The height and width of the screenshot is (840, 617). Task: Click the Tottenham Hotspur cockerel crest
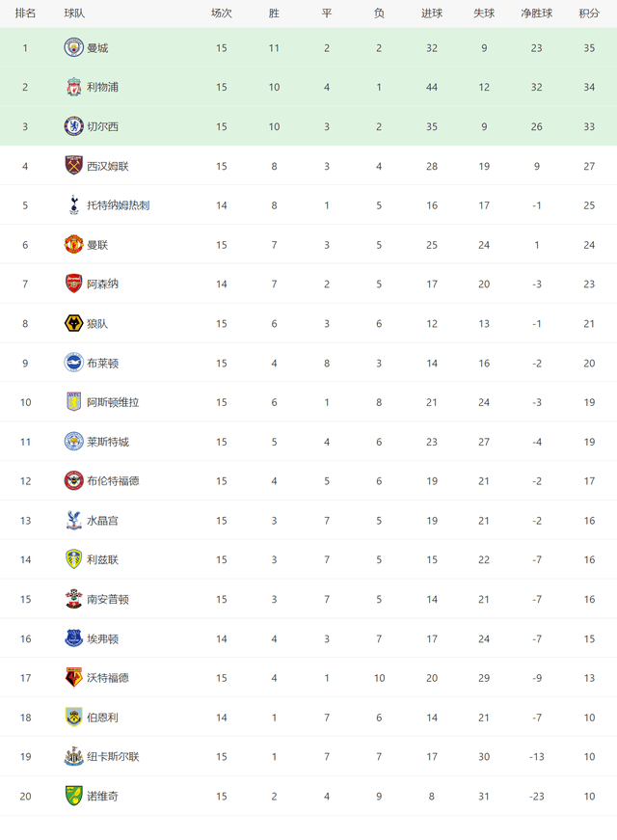(x=74, y=205)
